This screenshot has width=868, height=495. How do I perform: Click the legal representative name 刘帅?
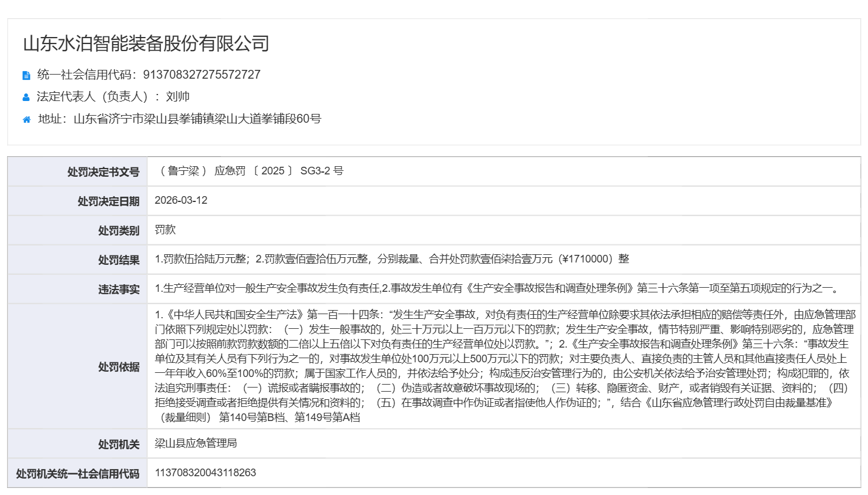(178, 97)
